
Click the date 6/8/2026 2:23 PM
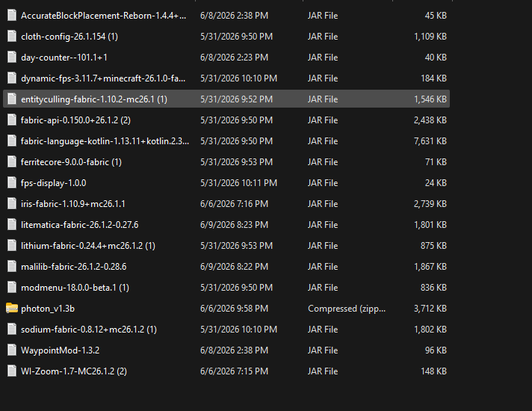pyautogui.click(x=234, y=58)
